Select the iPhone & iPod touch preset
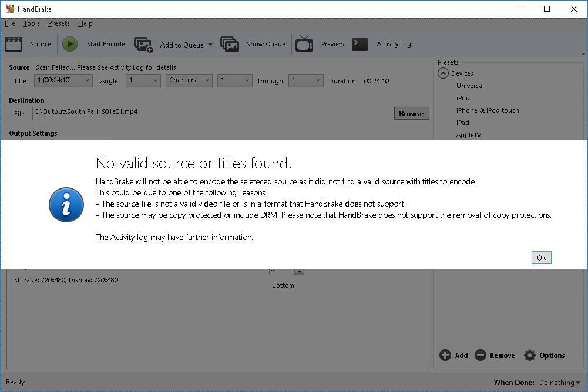Viewport: 588px width, 392px height. pos(488,110)
